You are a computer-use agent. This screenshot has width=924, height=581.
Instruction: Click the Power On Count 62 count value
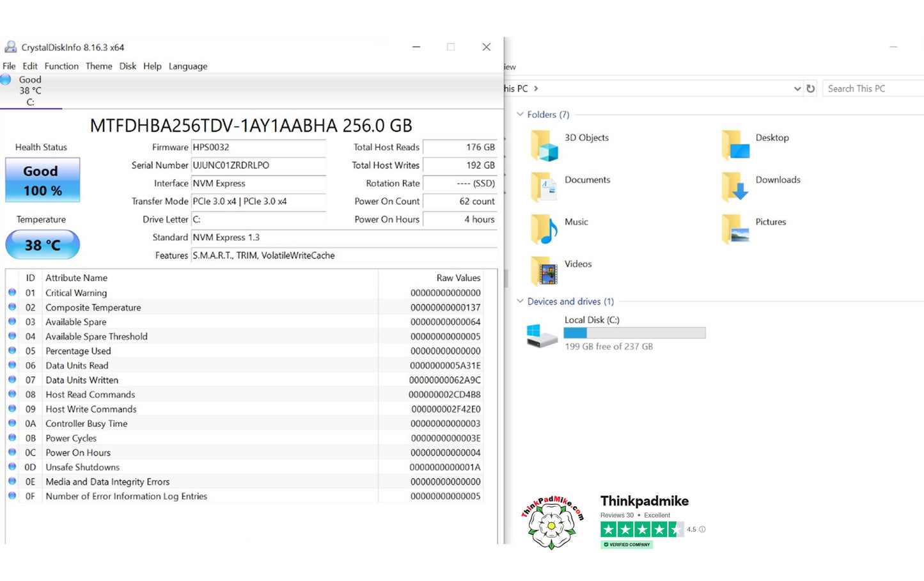coord(460,201)
